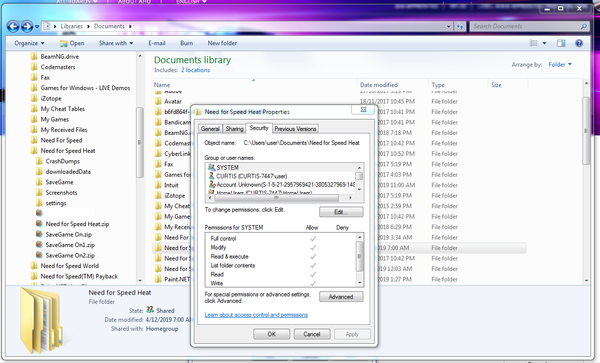Image resolution: width=600 pixels, height=363 pixels.
Task: Confirm dialog with OK button
Action: 272,334
